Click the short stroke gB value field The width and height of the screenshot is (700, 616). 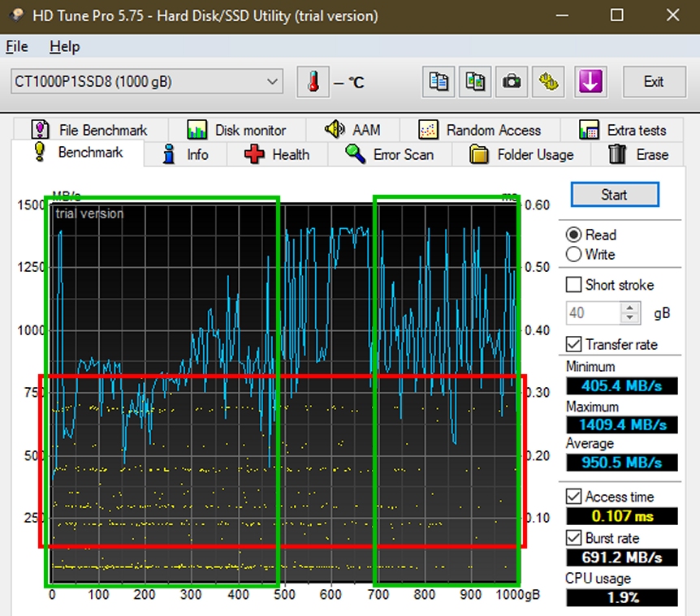click(594, 312)
